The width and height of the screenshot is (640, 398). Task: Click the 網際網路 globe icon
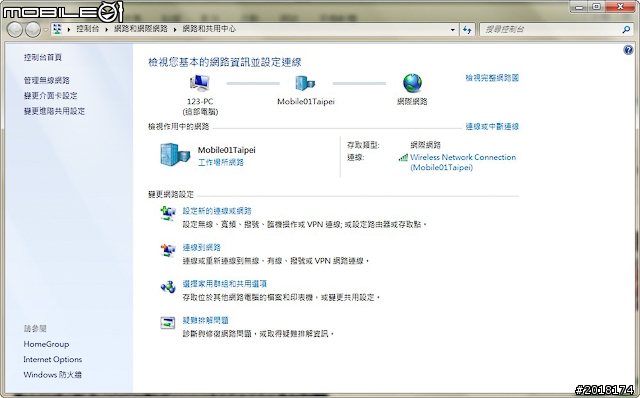[x=412, y=83]
